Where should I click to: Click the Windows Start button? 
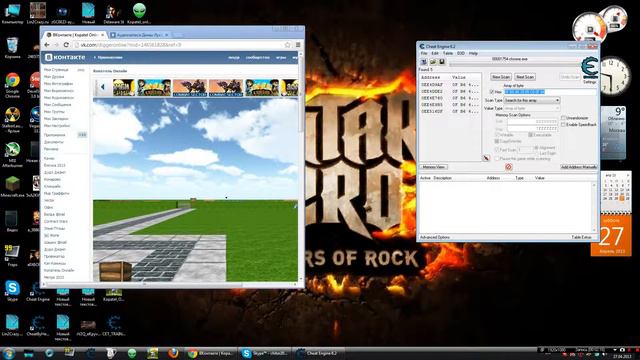coord(8,353)
